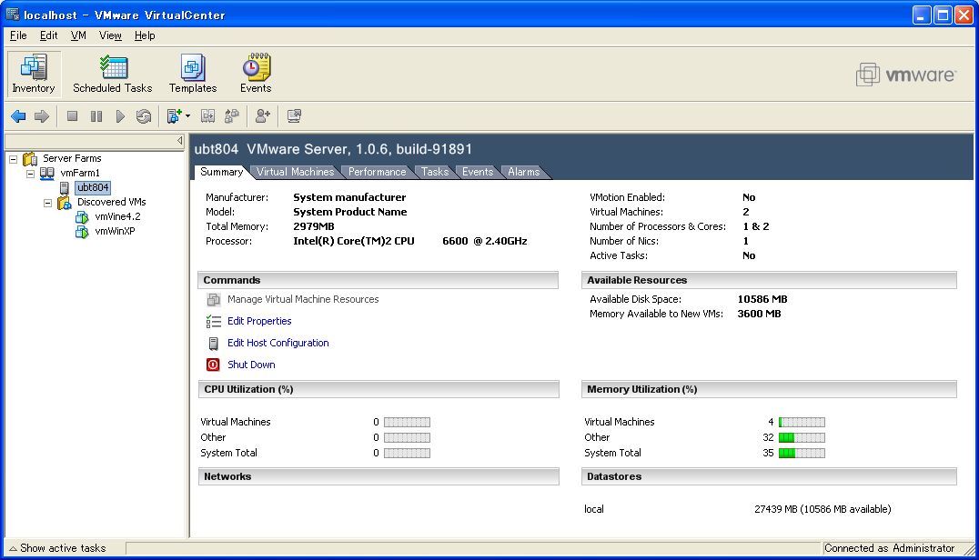This screenshot has width=979, height=560.
Task: Open the VM menu
Action: click(78, 35)
